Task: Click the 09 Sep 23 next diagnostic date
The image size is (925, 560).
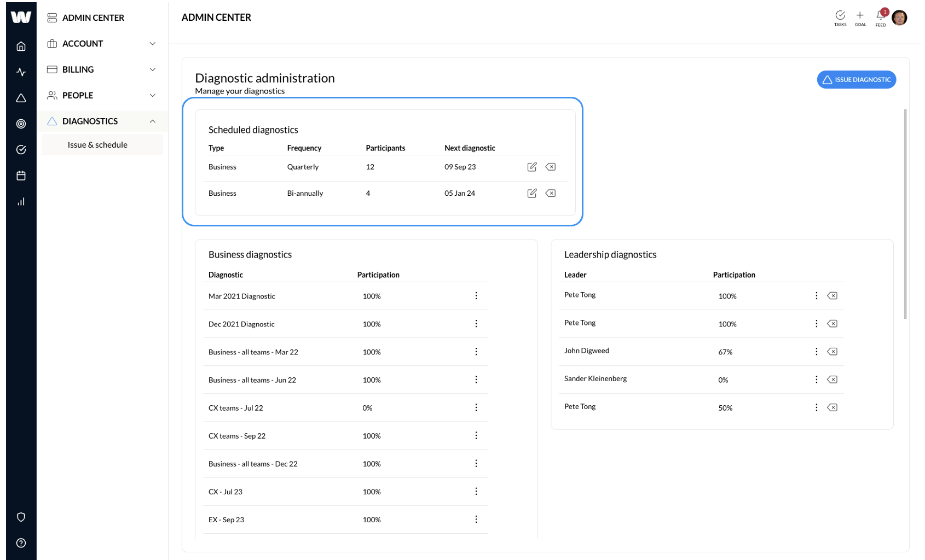Action: [460, 167]
